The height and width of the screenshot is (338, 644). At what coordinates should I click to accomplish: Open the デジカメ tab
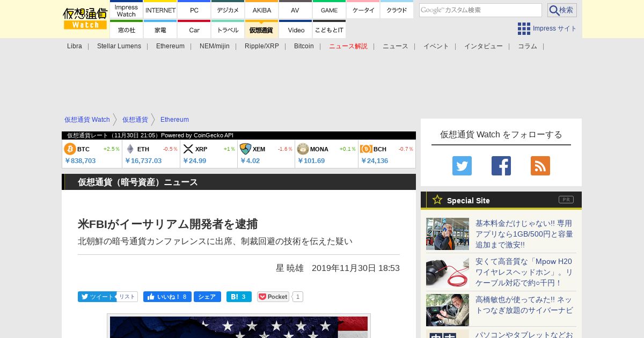[228, 10]
